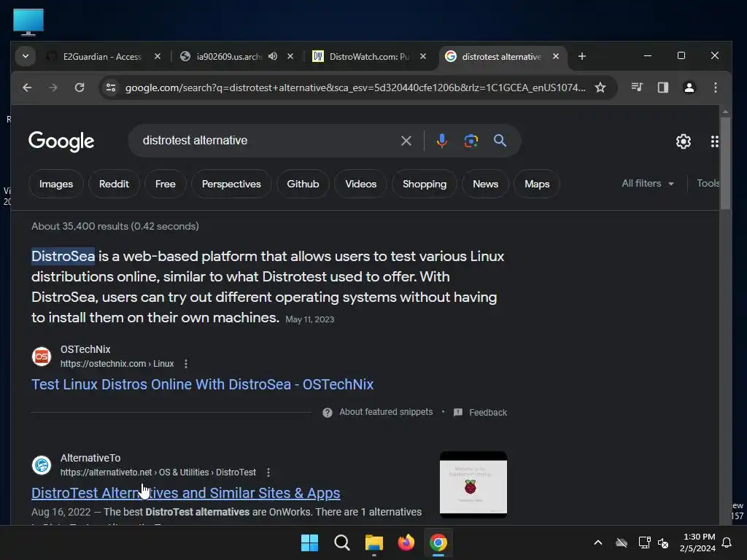
Task: Filter results by Images
Action: coord(56,184)
